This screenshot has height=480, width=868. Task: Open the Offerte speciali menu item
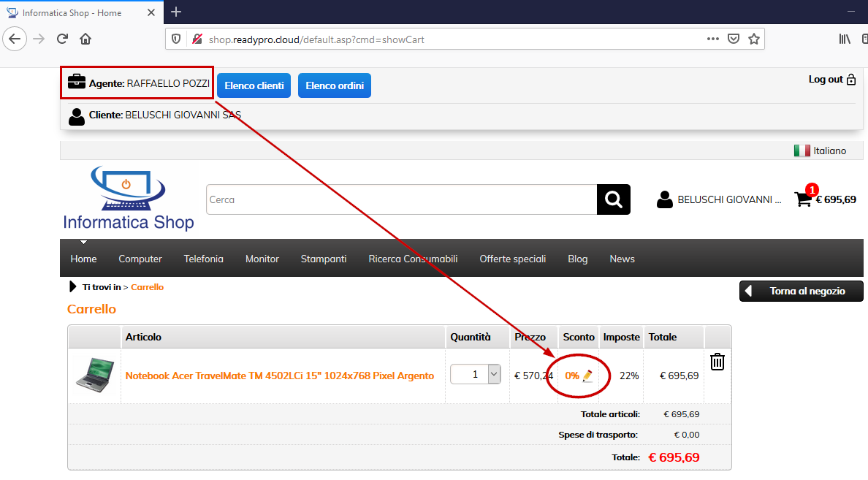pyautogui.click(x=513, y=259)
